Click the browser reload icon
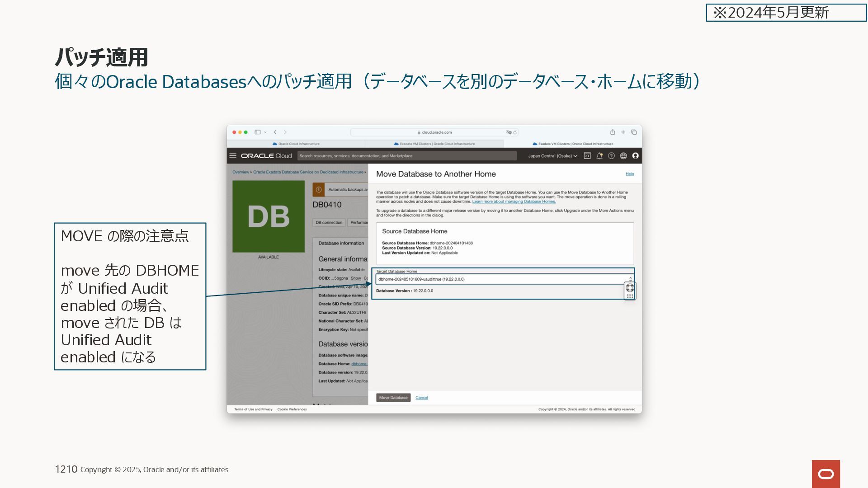 515,132
